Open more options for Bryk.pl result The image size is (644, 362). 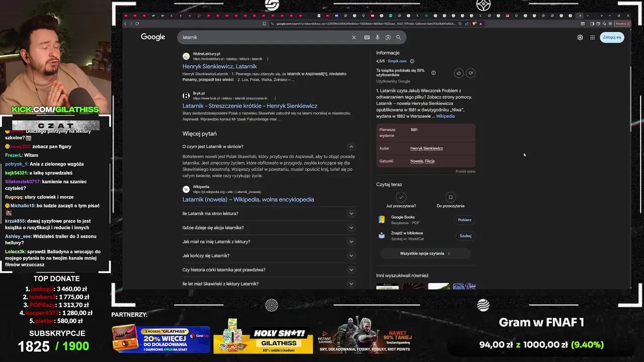click(x=275, y=99)
